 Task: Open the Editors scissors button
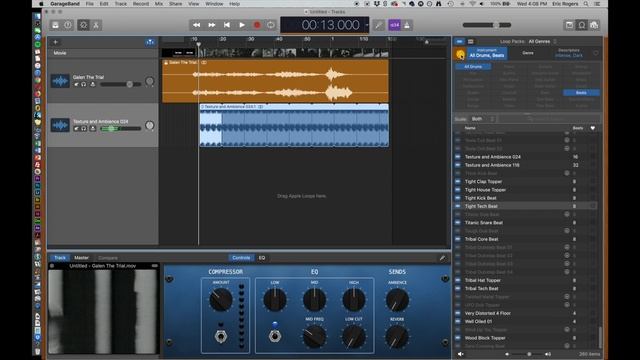(96, 25)
